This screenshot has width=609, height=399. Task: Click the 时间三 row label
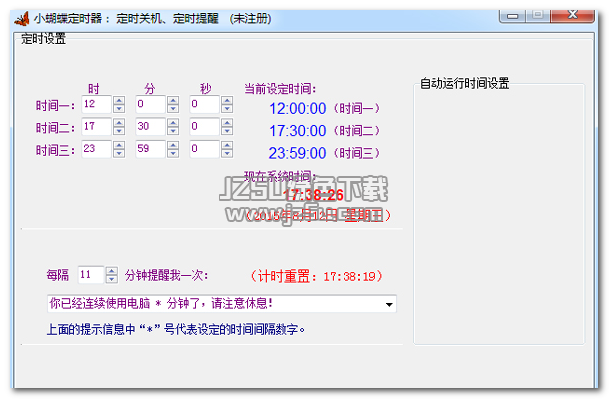click(x=55, y=150)
